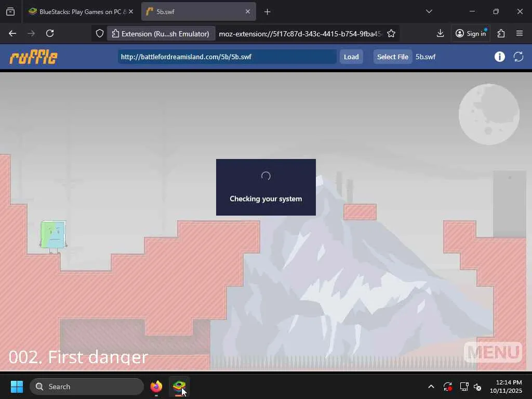Go back to previous page
532x399 pixels.
(12, 33)
